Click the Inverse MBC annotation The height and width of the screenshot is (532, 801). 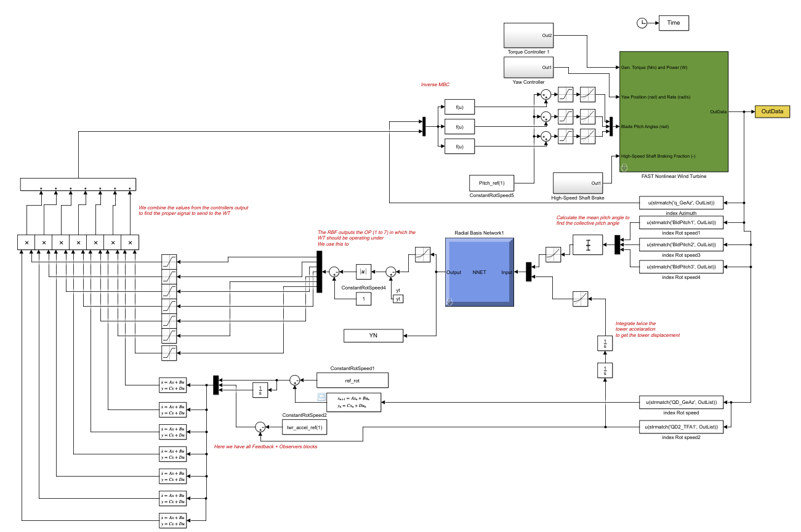(x=436, y=84)
